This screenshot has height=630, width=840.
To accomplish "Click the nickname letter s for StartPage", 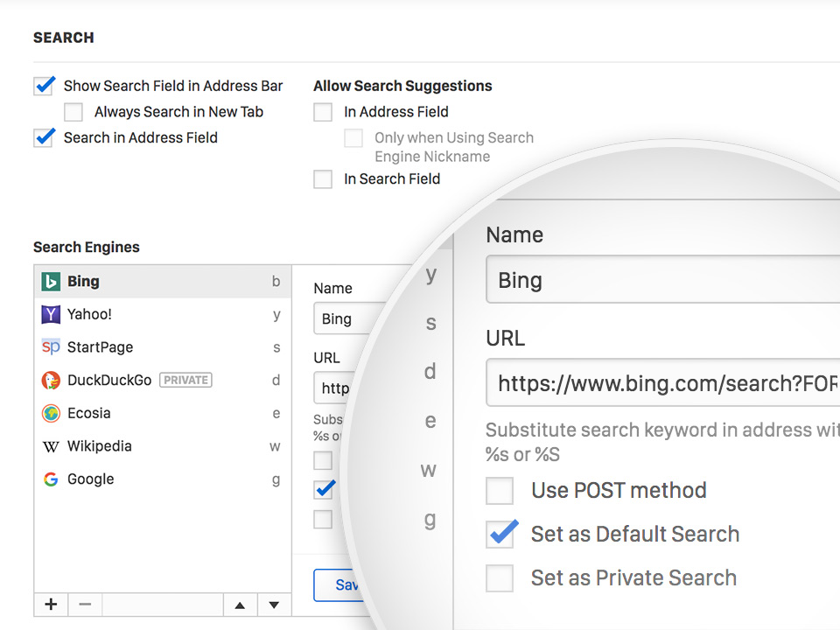I will (x=276, y=347).
